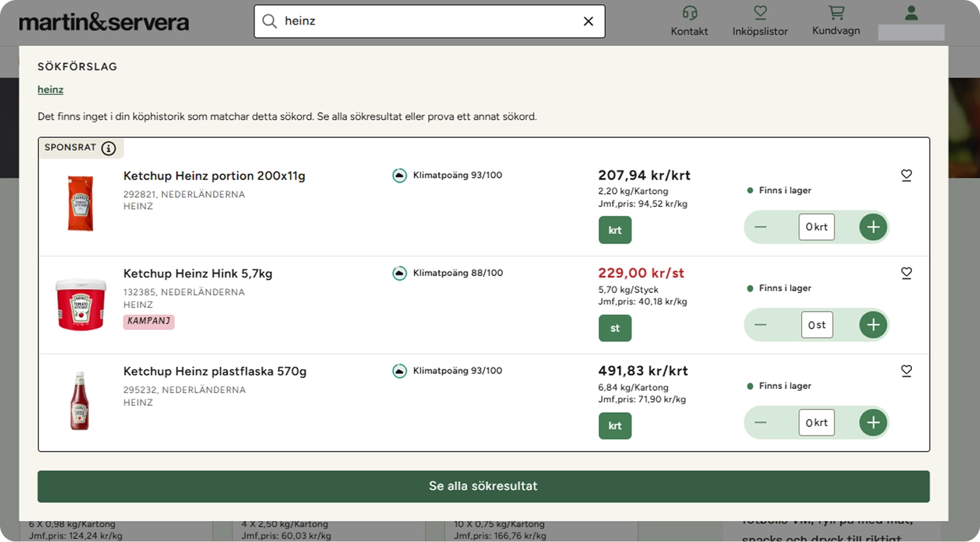The image size is (980, 542).
Task: Click quantity field for Heinz plastflaska 570g
Action: (x=817, y=423)
